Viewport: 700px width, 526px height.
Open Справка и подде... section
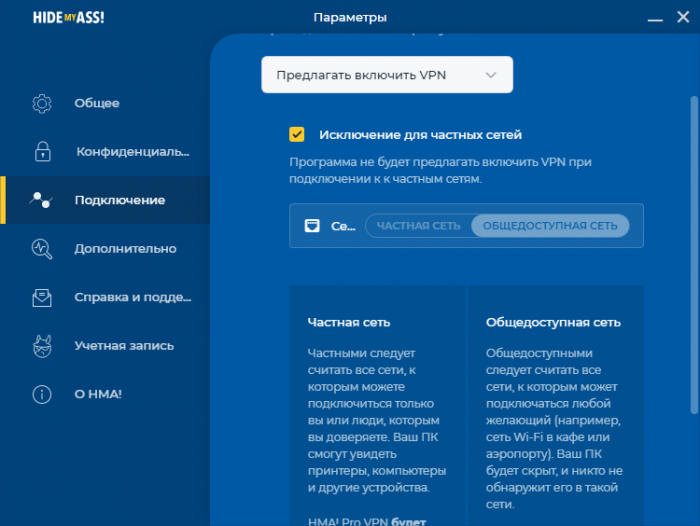105,297
